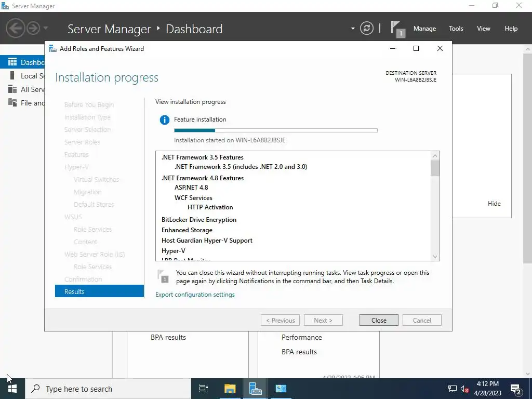This screenshot has height=399, width=532.
Task: Click the Feature installation progress bar
Action: (x=275, y=130)
